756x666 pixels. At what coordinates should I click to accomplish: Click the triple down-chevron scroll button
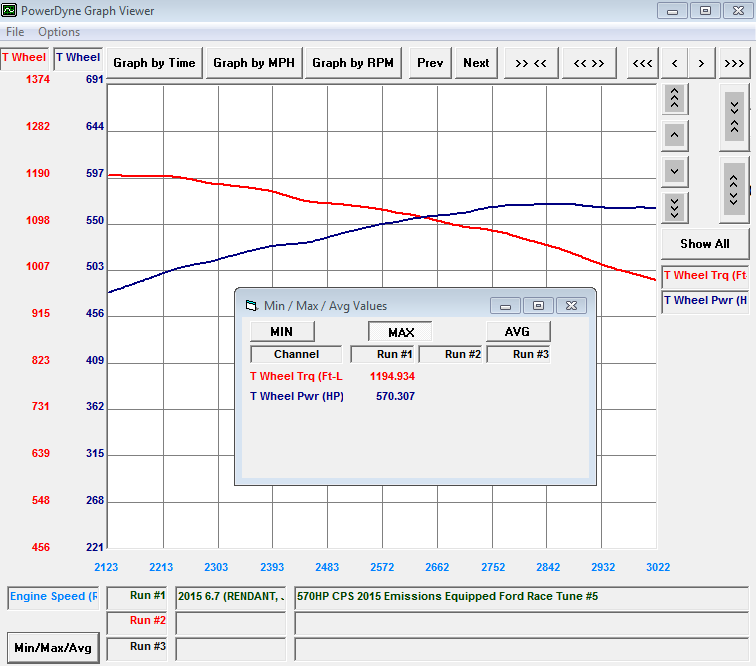point(675,208)
